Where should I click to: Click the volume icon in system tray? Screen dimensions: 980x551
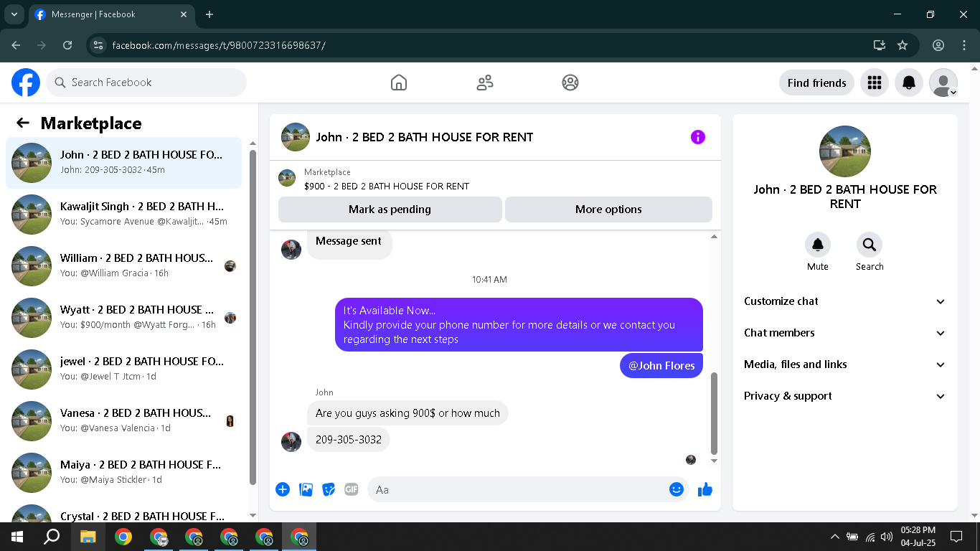(887, 537)
